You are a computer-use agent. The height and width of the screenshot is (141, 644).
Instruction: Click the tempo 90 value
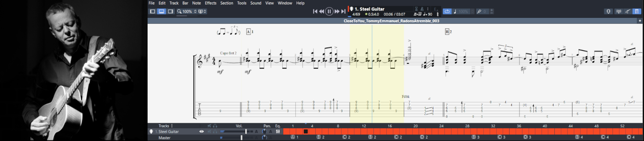point(428,14)
